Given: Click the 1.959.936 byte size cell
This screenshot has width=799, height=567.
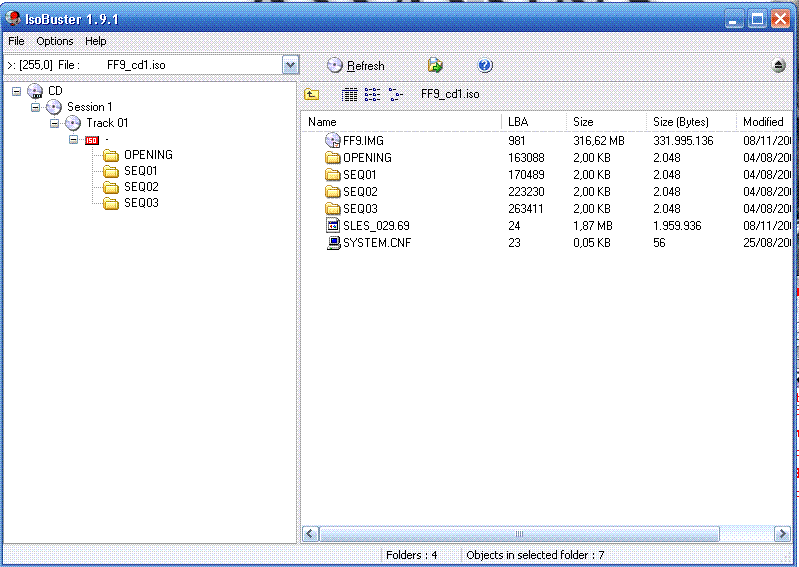Looking at the screenshot, I should coord(677,226).
